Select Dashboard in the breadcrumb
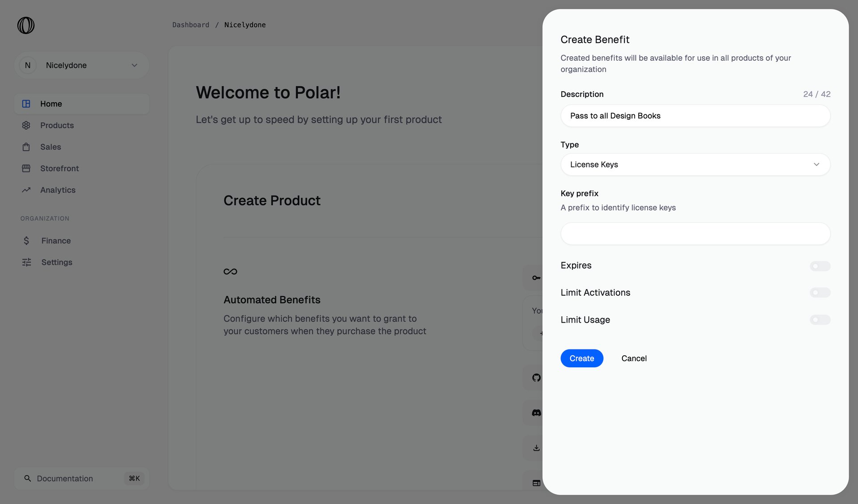 [191, 25]
